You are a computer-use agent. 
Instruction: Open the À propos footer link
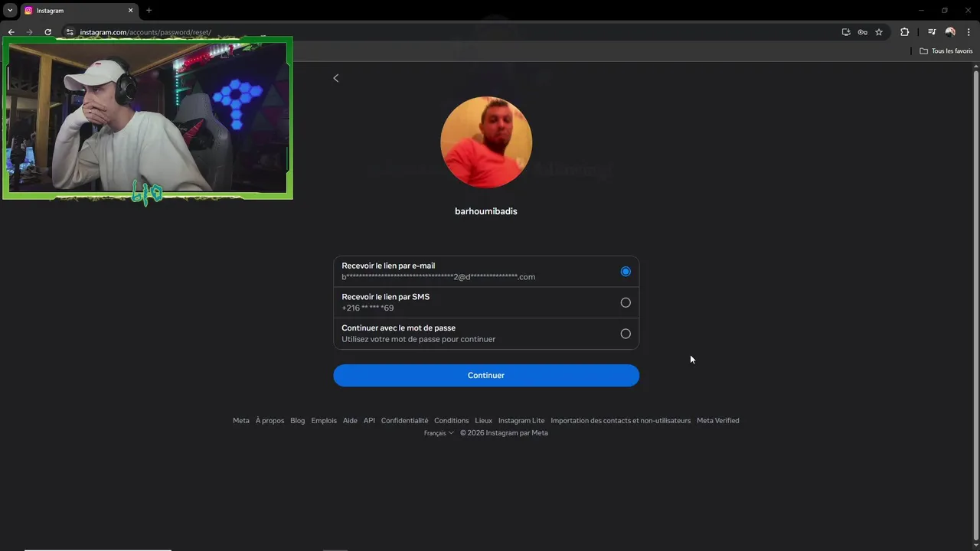point(269,420)
